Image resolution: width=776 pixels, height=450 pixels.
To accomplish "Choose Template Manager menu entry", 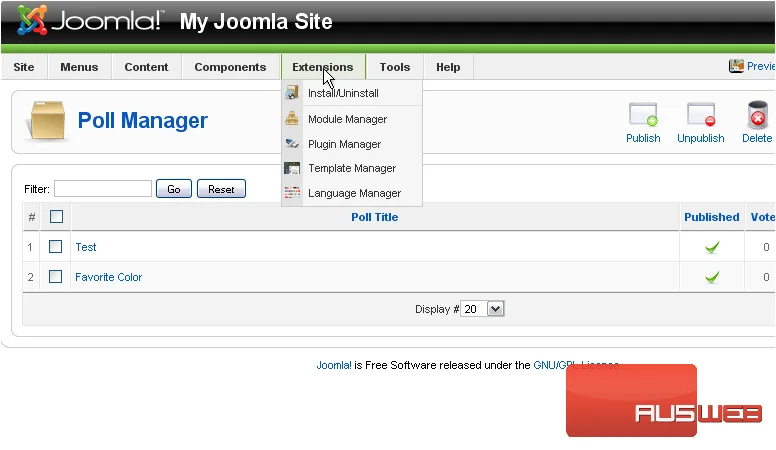I will [352, 168].
